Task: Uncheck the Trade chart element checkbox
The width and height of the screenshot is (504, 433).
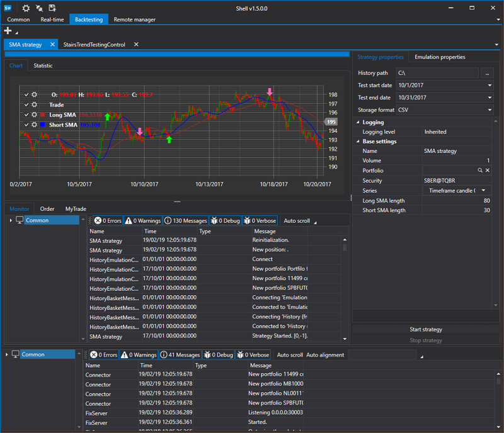Action: pos(26,105)
